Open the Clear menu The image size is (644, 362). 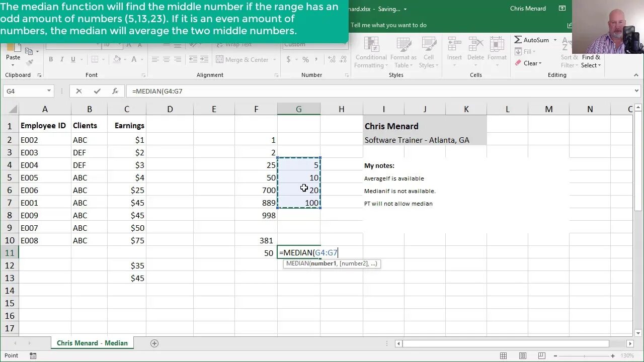coord(528,63)
